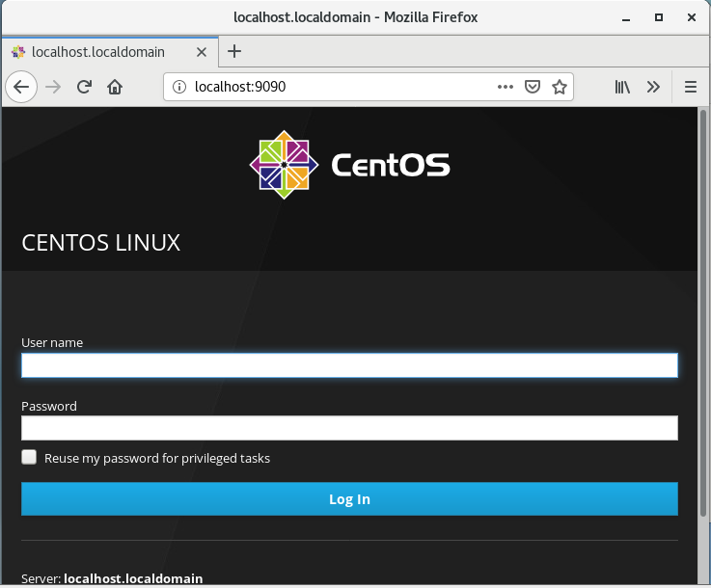Image resolution: width=711 pixels, height=588 pixels.
Task: Maximize the Firefox window
Action: 659,17
